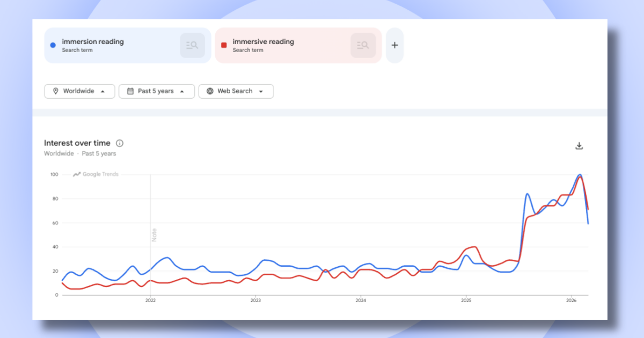Download the interest over time data as CSV
Viewport: 644px width, 338px height.
tap(579, 145)
